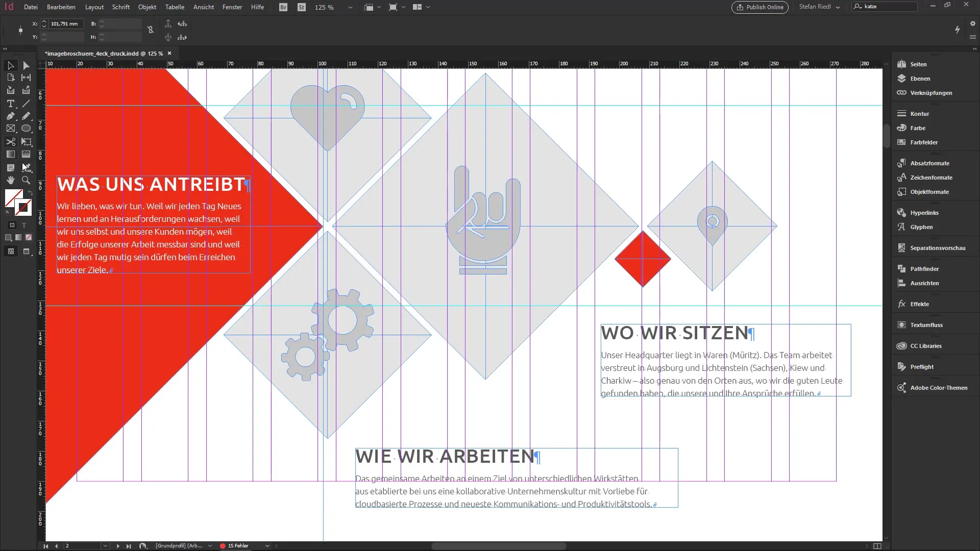Screen dimensions: 980x551
Task: Expand the Stefan Riedl account dropdown
Action: coord(838,7)
